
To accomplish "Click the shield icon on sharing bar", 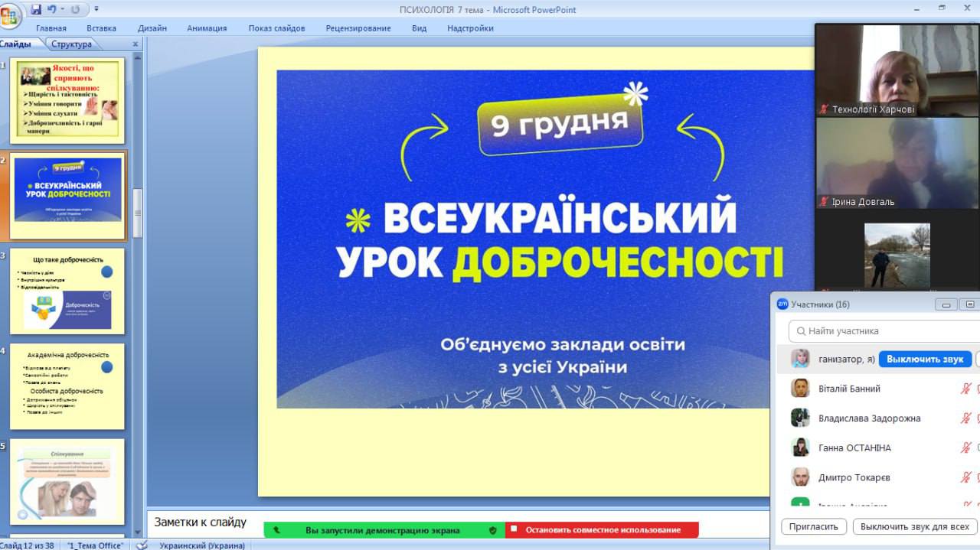I will click(x=492, y=529).
